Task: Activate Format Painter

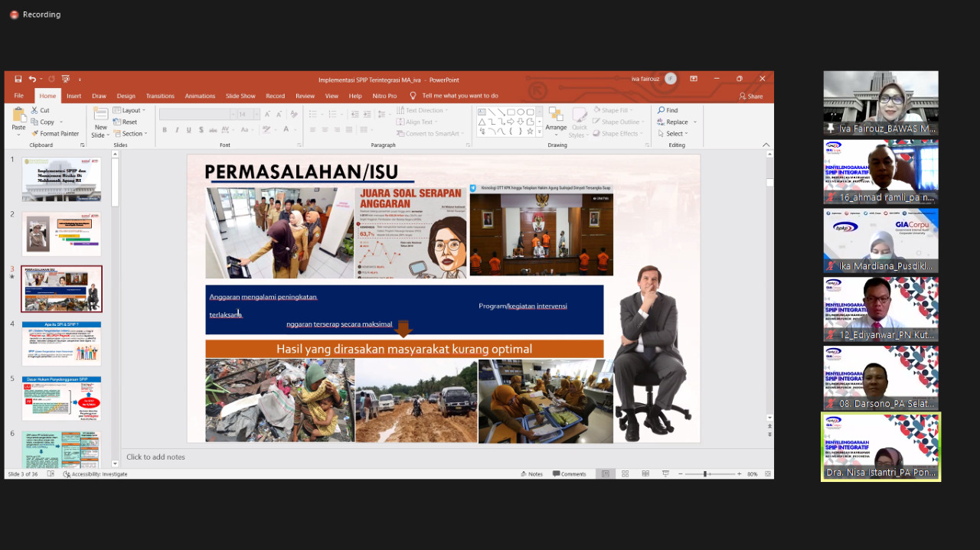Action: 55,133
